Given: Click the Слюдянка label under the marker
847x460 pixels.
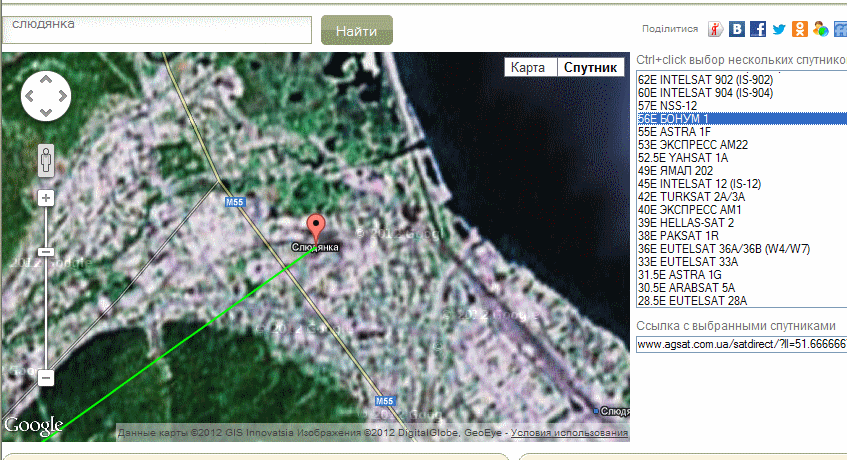Looking at the screenshot, I should [x=315, y=247].
